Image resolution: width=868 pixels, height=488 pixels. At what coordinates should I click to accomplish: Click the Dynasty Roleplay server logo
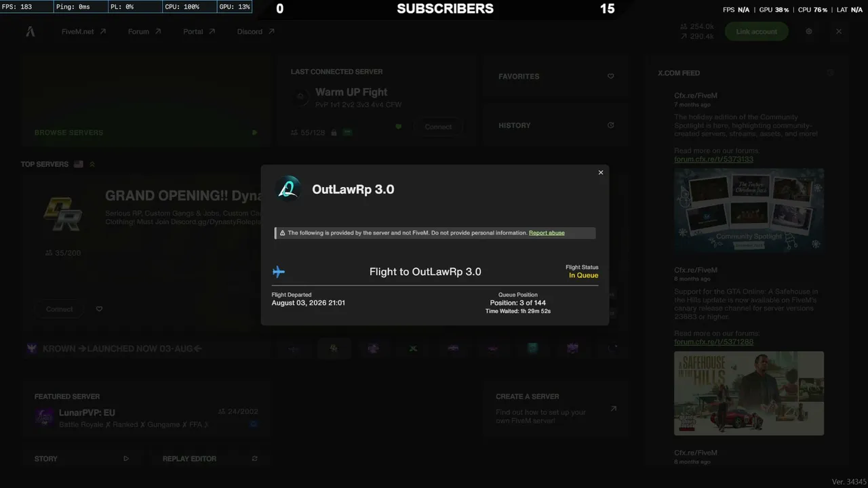point(63,215)
